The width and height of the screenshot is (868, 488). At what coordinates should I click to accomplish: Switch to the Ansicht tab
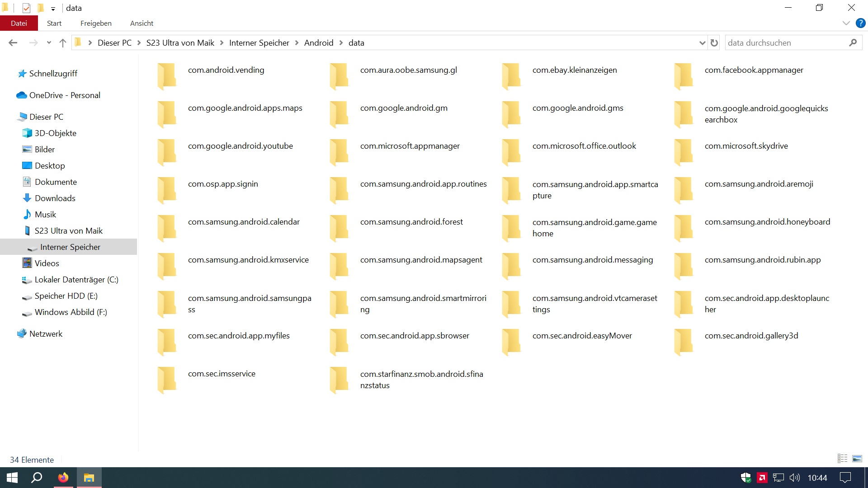[142, 23]
